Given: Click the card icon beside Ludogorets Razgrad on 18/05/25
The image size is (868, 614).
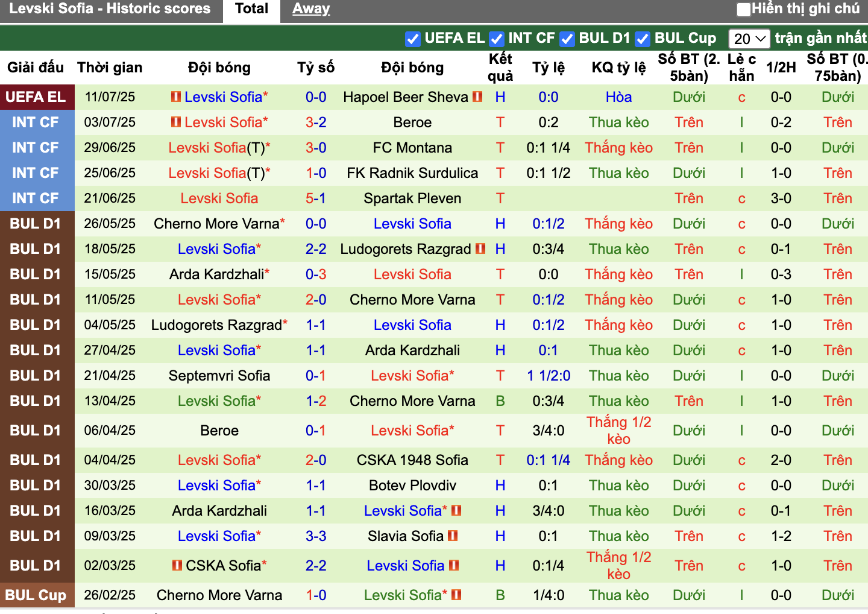Looking at the screenshot, I should click(480, 248).
